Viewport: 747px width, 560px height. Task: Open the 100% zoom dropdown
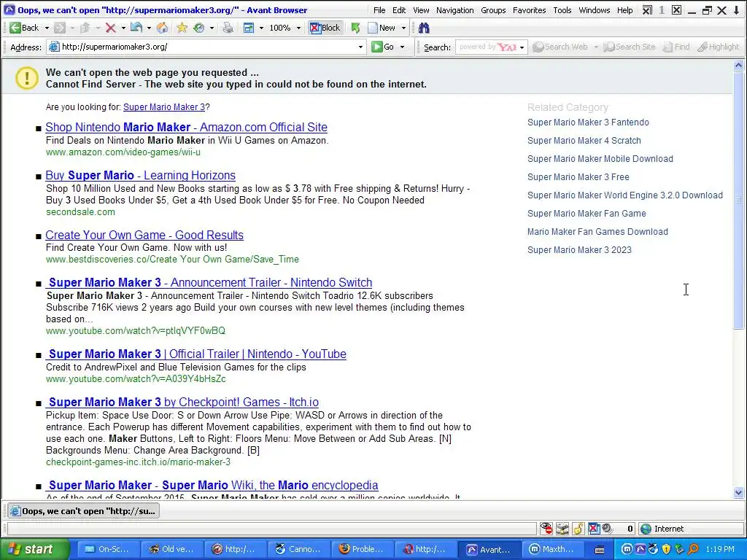(298, 28)
